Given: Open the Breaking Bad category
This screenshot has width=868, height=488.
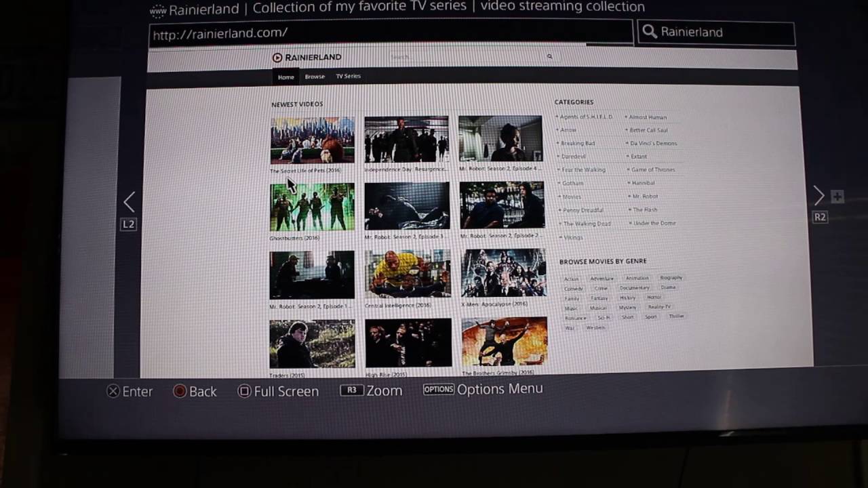Looking at the screenshot, I should pos(577,144).
